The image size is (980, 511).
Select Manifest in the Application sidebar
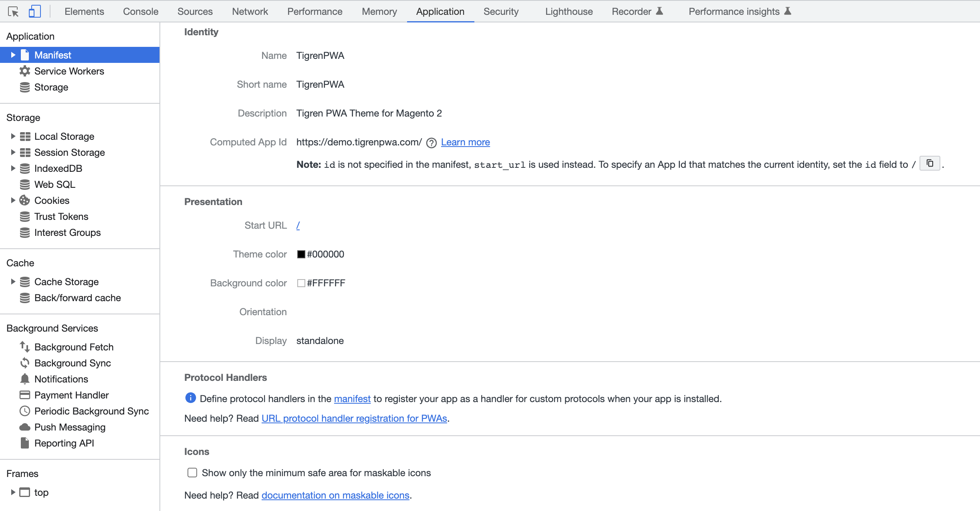(53, 55)
